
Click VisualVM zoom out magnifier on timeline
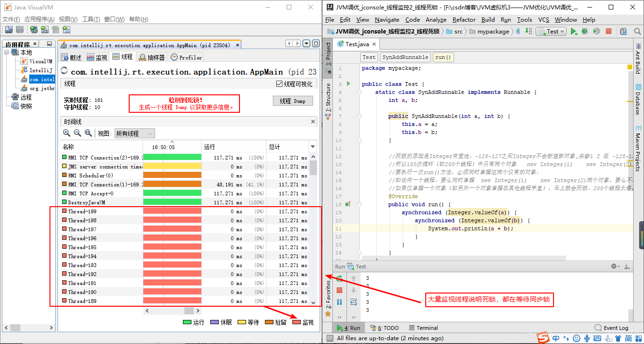click(x=77, y=133)
